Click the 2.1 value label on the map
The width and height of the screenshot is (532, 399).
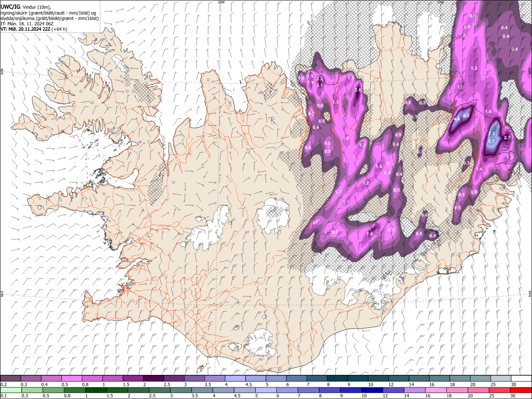320,85
